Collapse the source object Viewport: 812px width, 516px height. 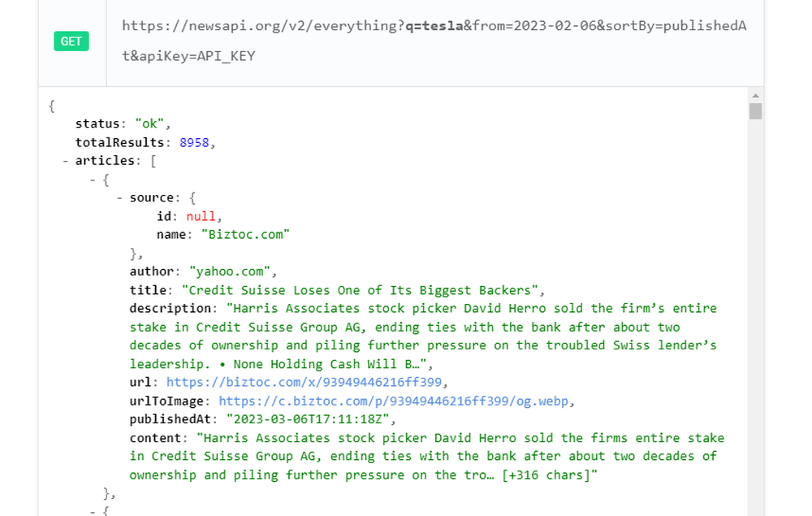click(x=119, y=198)
